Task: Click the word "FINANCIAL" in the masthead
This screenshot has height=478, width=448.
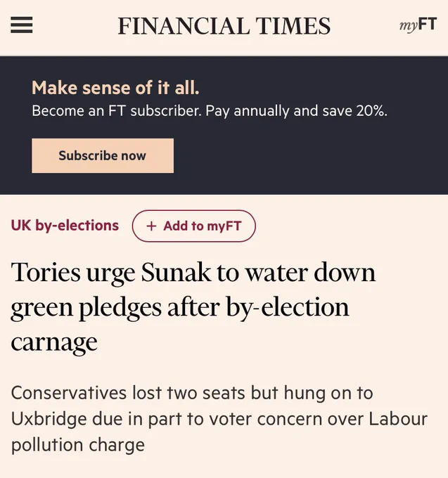Action: 184,26
